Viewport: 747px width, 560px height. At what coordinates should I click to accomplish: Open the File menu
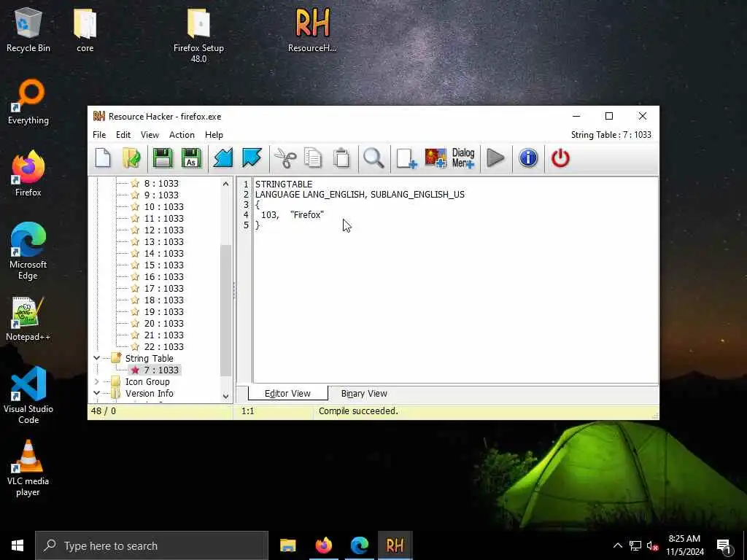point(99,135)
